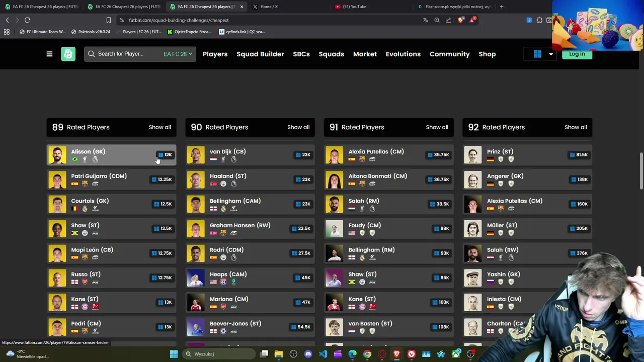Click the Brave Shields lion icon
Screen dimensions: 644x362
[x=461, y=20]
